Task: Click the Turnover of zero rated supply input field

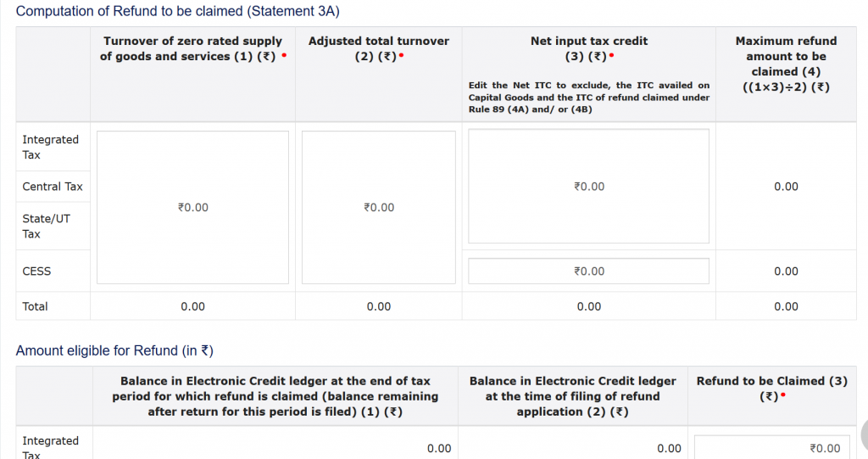Action: [192, 207]
